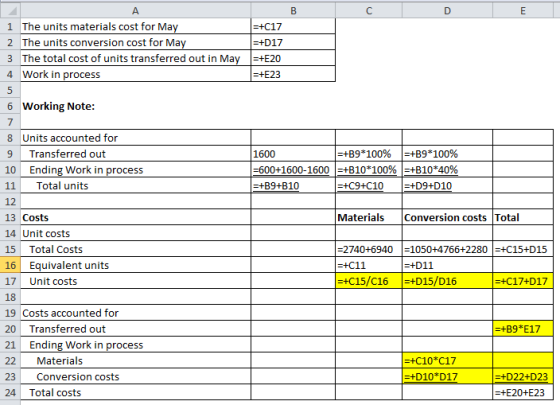Click cell 'The units materials cost for May'
The height and width of the screenshot is (405, 560).
(x=136, y=26)
